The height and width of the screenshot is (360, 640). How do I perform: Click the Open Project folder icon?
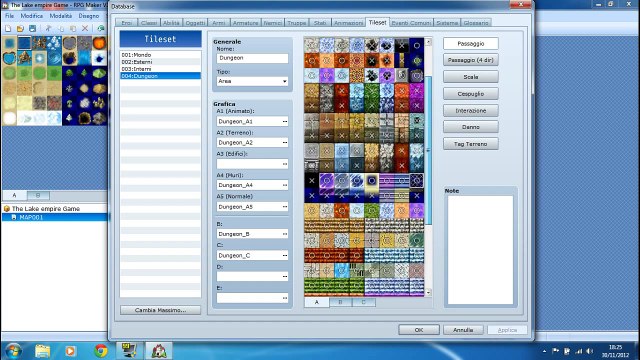pyautogui.click(x=20, y=28)
